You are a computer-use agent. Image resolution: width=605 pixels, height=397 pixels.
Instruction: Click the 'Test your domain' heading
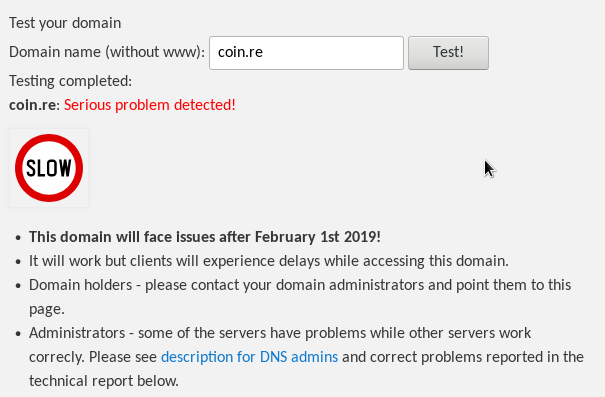click(x=65, y=23)
